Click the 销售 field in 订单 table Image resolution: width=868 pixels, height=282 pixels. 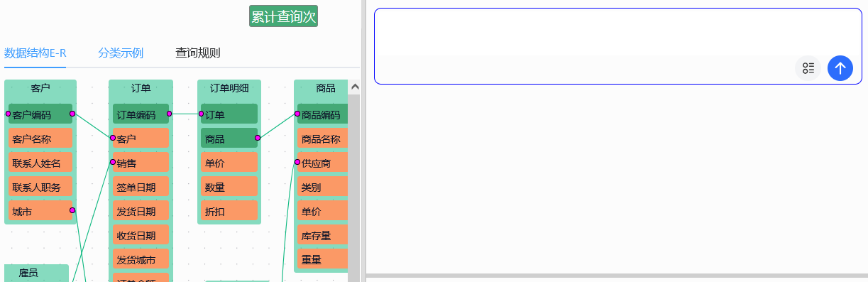pyautogui.click(x=141, y=162)
